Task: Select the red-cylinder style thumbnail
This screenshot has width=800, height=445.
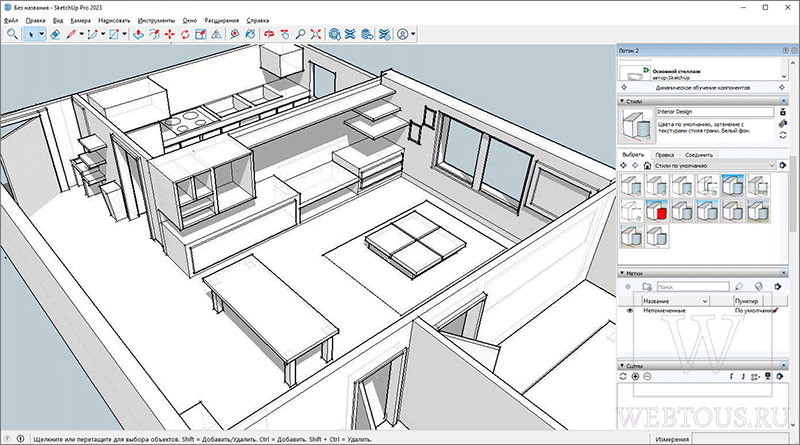Action: pyautogui.click(x=657, y=210)
